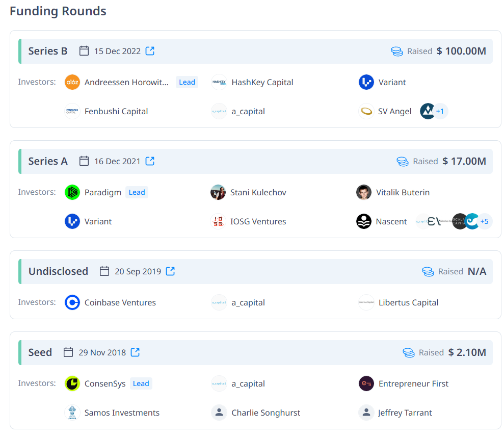Click Charlie Songhurst's placeholder avatar
The width and height of the screenshot is (504, 437).
(219, 413)
